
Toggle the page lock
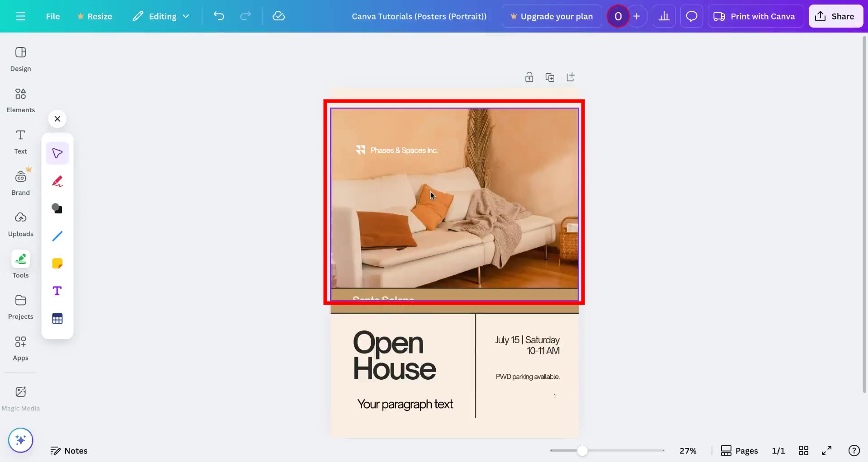coord(529,77)
